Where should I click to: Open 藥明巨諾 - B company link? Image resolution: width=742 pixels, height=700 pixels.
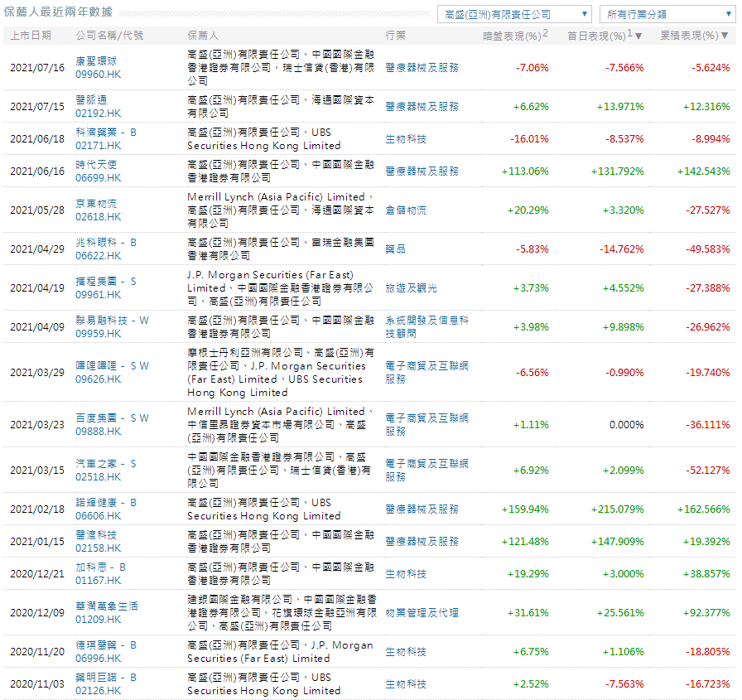point(106,678)
